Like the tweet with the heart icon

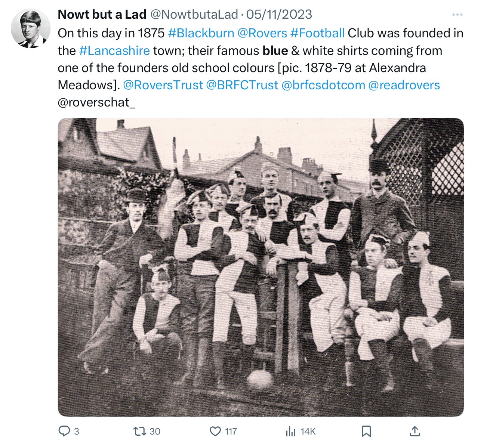pyautogui.click(x=215, y=431)
